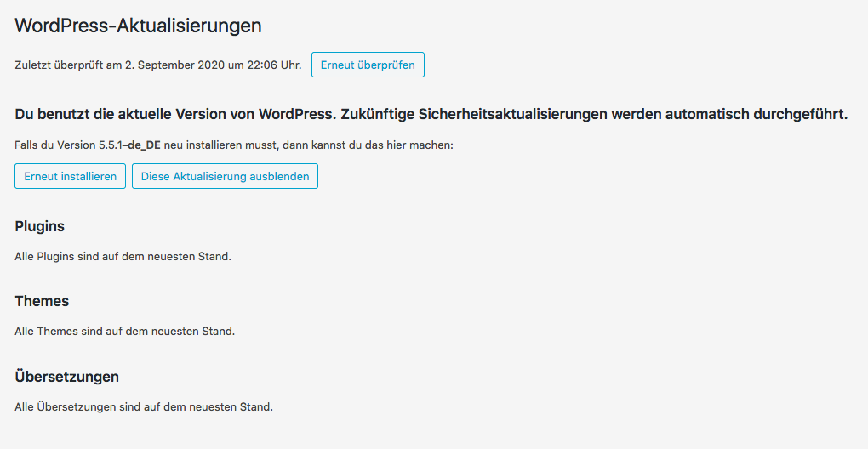Hide update via "Diese Aktualisierung ausblenden"
This screenshot has height=449, width=868.
coord(225,176)
